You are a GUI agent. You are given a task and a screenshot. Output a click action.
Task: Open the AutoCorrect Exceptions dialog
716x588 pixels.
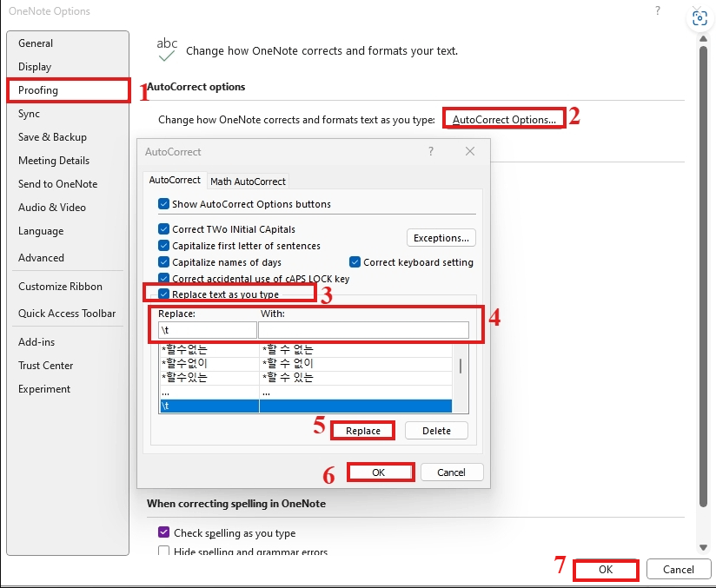point(441,238)
